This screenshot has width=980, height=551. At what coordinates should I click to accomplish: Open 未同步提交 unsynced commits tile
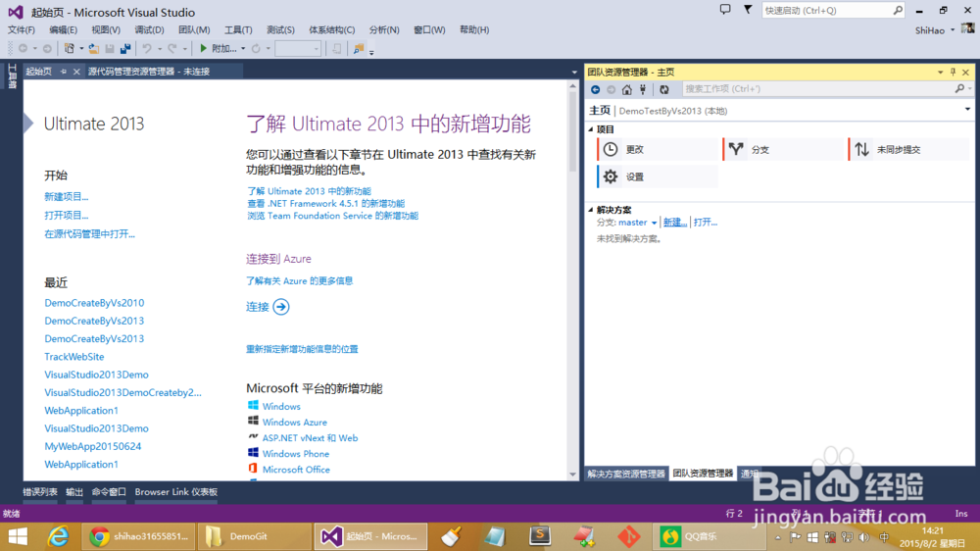908,149
